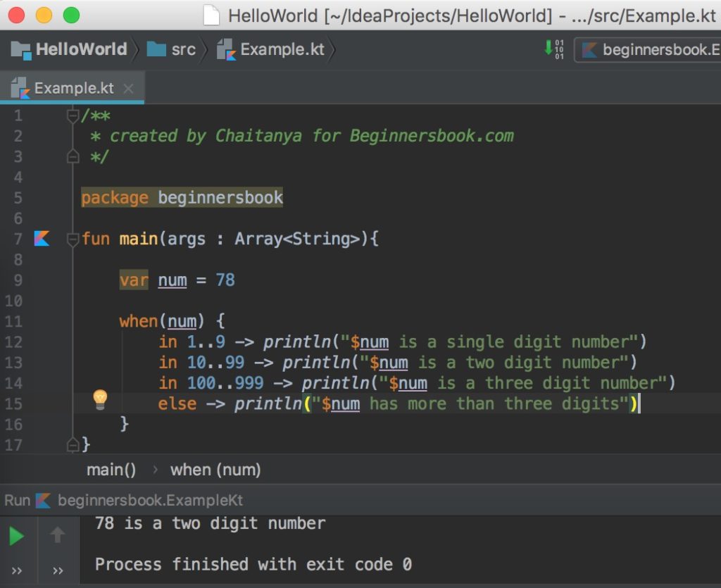Click the Kotlin logo in the Run tab
This screenshot has width=721, height=588.
(44, 500)
